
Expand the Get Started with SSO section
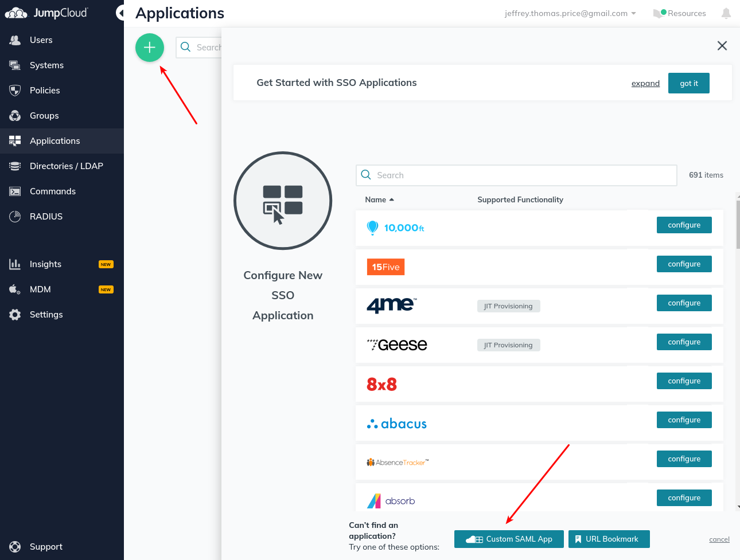tap(645, 84)
